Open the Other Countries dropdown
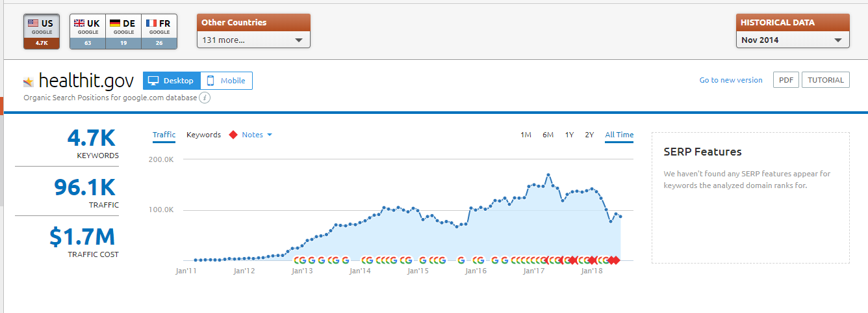The height and width of the screenshot is (313, 868). (253, 40)
